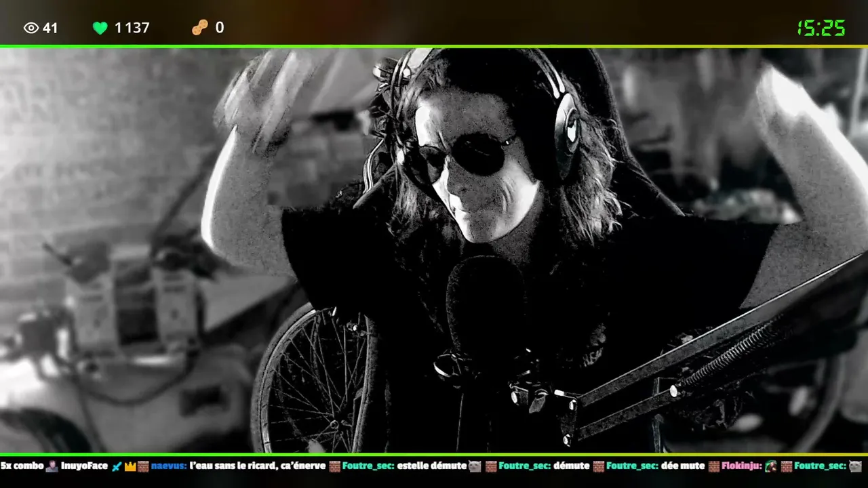The height and width of the screenshot is (488, 868).
Task: Click the green heart followers icon
Action: click(100, 28)
